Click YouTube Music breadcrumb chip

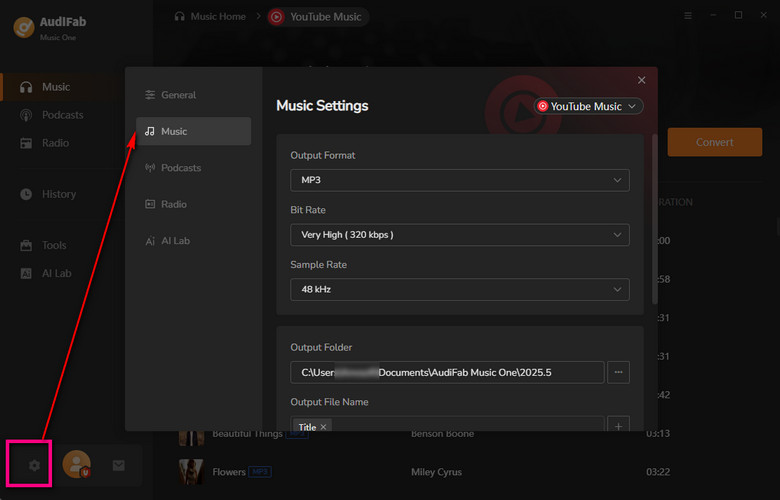click(318, 17)
